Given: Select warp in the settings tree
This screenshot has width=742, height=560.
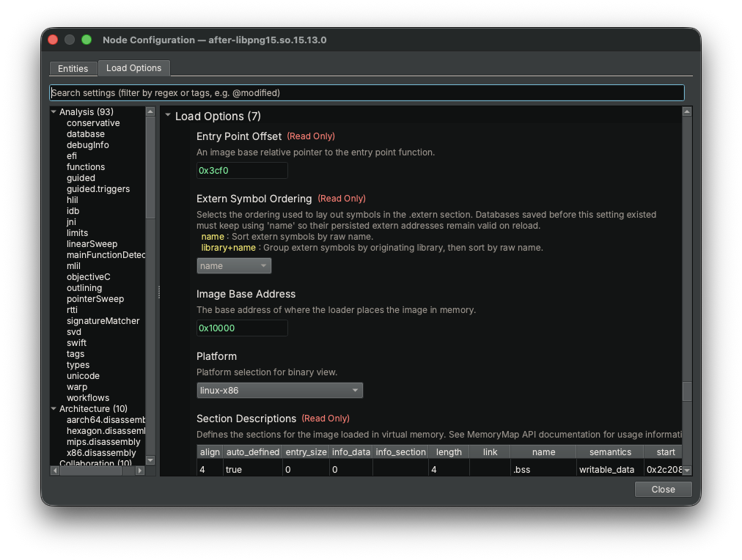Looking at the screenshot, I should (77, 387).
